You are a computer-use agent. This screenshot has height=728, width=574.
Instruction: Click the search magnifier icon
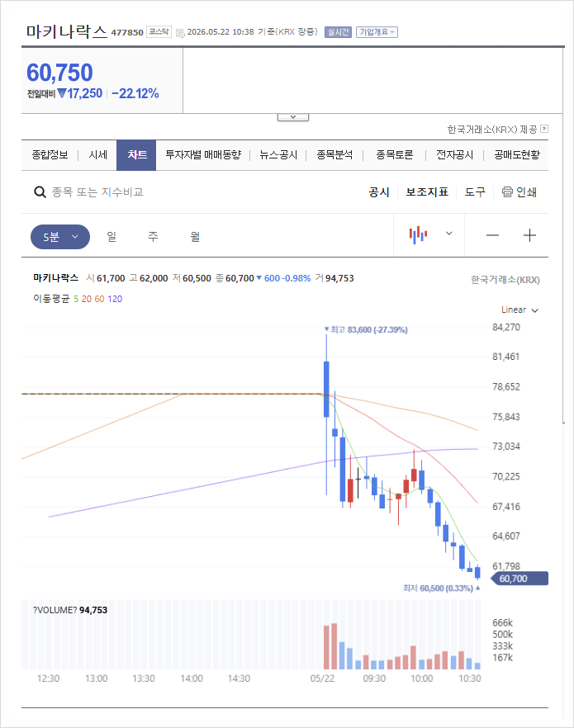pos(40,191)
